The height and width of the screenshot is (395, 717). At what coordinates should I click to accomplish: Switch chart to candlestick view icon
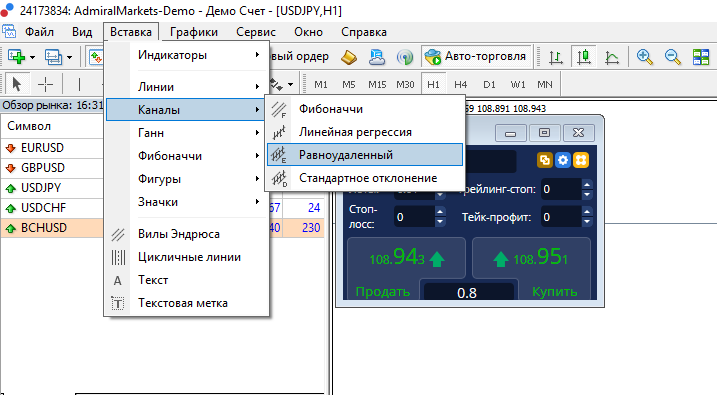tap(583, 57)
